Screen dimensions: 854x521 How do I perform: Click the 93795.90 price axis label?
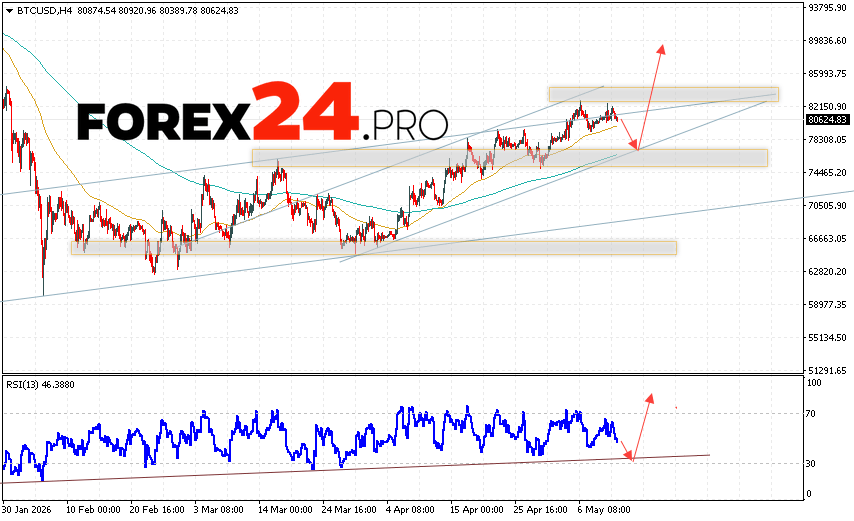click(x=828, y=8)
